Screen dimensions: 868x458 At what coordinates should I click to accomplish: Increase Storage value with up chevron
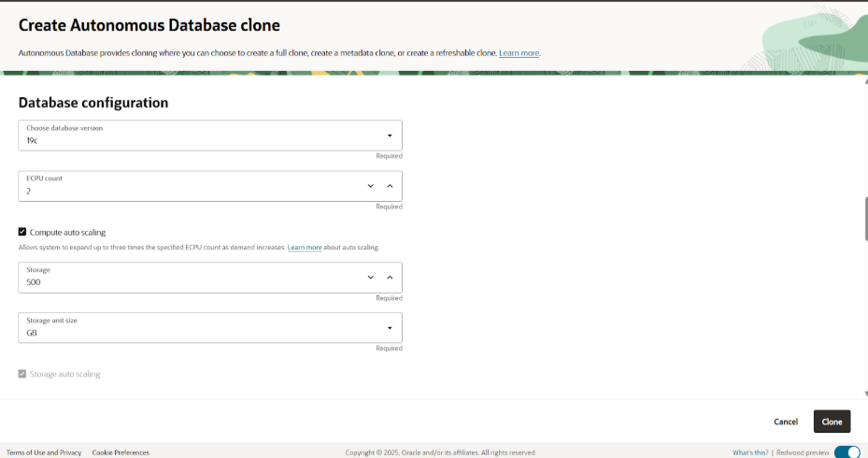click(x=390, y=278)
